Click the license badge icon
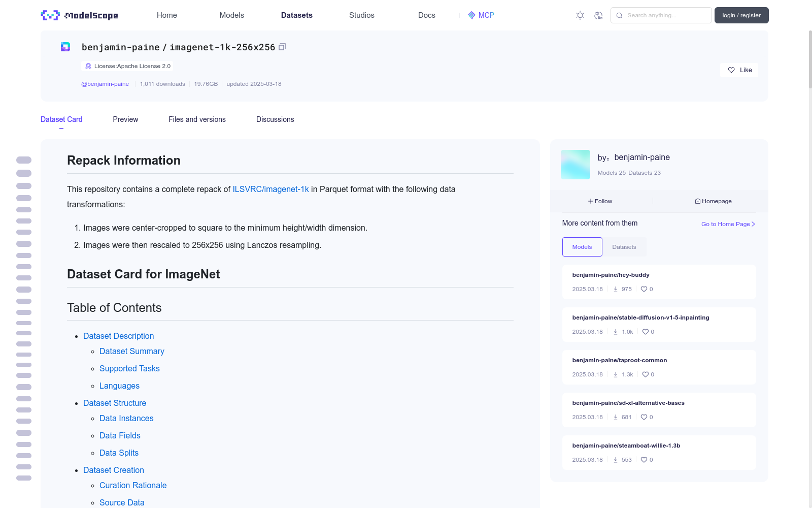Screen dimensions: 812x508 click(x=88, y=66)
